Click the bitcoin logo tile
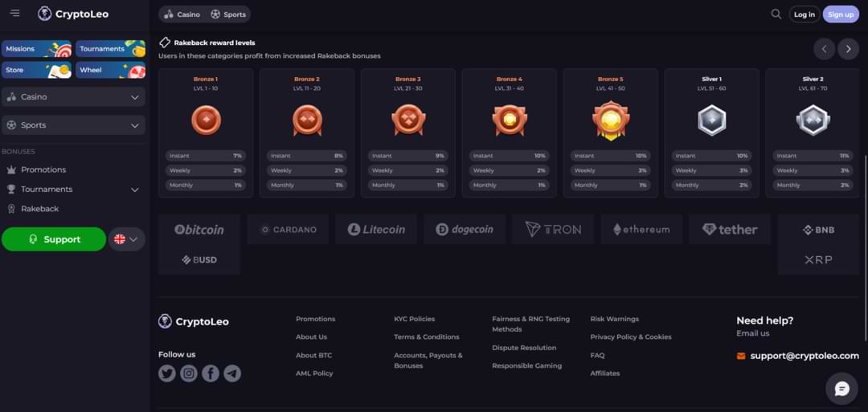The width and height of the screenshot is (868, 412). tap(199, 230)
